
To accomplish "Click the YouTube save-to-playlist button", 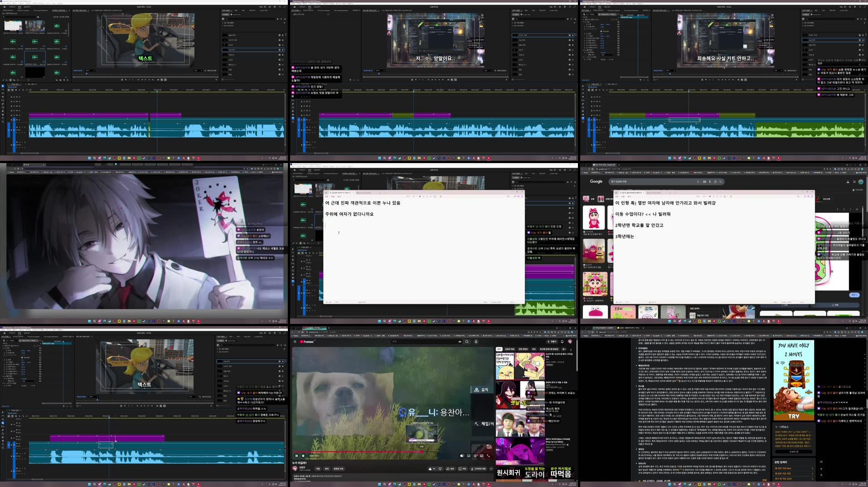I will 462,468.
